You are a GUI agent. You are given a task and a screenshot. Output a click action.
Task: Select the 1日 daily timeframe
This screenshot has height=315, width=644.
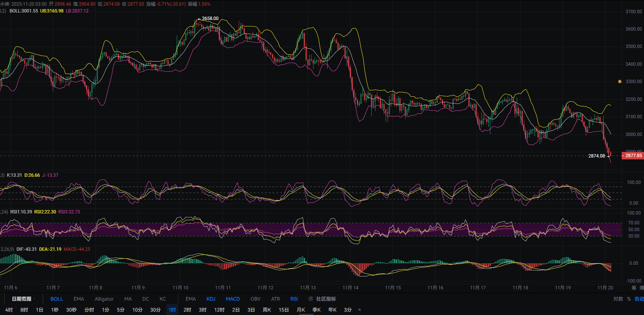[x=39, y=310]
